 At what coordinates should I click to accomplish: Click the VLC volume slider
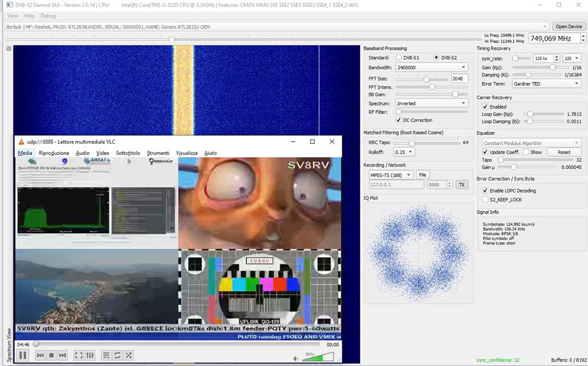click(x=318, y=357)
